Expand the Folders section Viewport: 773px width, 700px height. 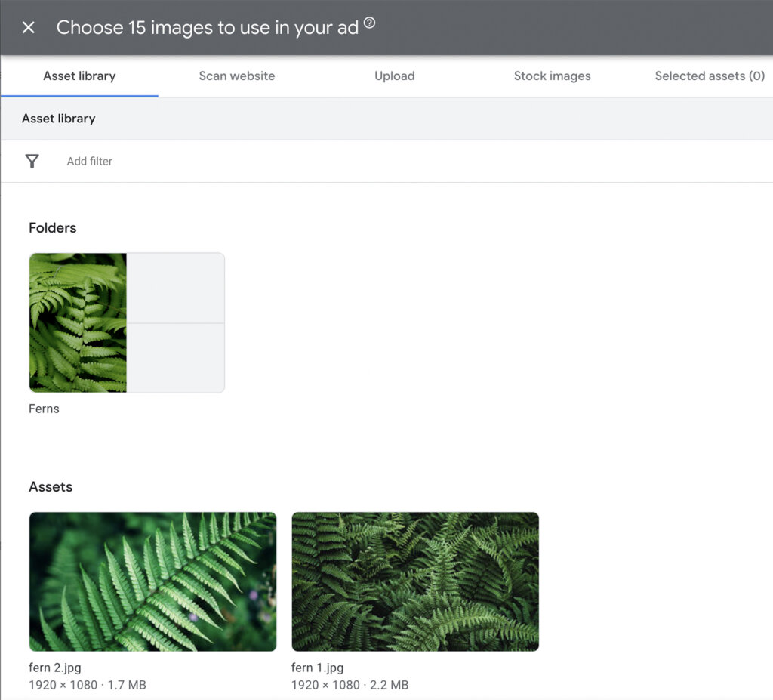click(x=52, y=227)
